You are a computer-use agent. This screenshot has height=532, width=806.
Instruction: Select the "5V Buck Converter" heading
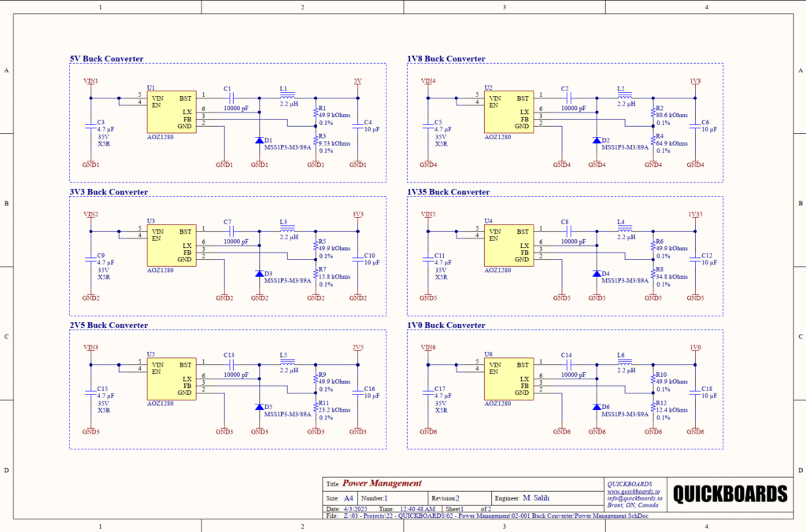pyautogui.click(x=107, y=59)
